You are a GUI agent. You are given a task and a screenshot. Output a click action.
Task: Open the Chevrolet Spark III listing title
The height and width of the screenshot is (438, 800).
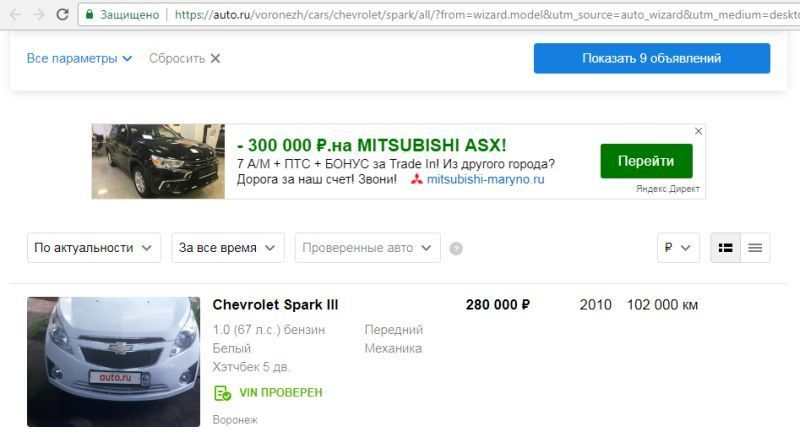point(276,305)
